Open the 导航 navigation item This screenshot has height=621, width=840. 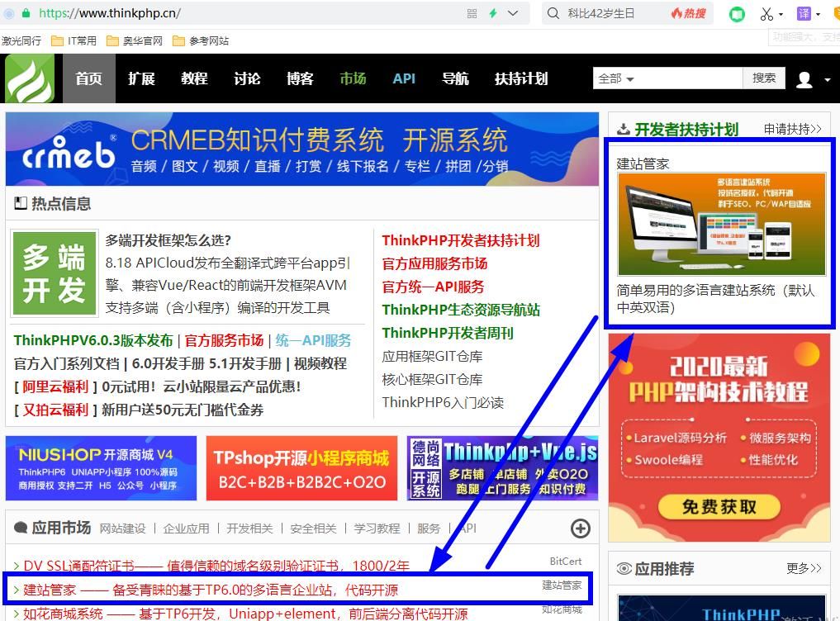coord(455,78)
